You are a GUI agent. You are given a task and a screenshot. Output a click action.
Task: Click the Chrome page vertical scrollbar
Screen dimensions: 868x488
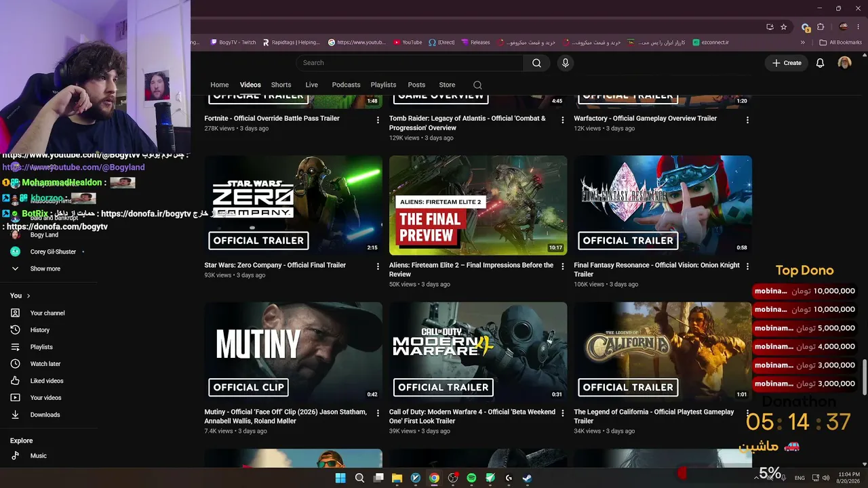(x=865, y=377)
